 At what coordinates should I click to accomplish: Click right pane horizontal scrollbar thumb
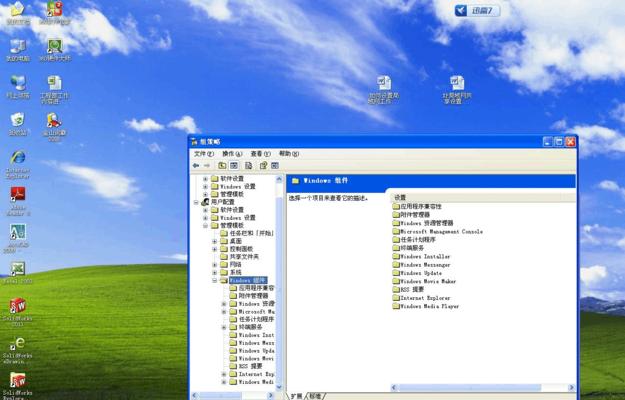pos(470,387)
